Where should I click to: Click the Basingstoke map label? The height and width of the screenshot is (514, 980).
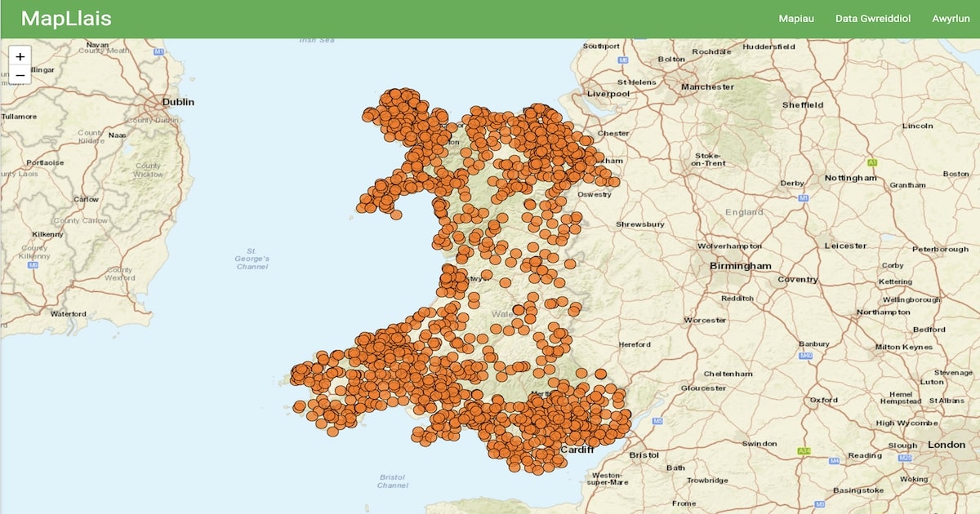coord(858,490)
